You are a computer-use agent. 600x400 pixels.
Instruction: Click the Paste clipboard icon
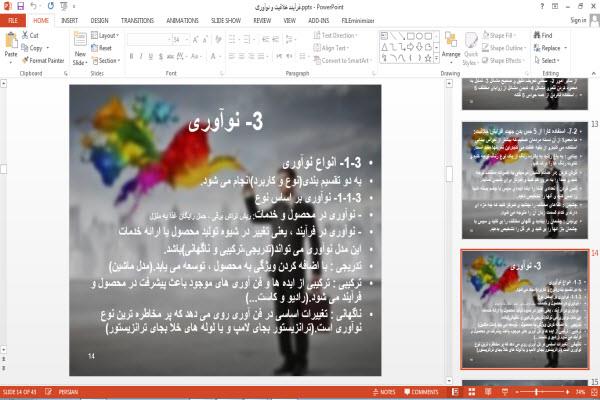pyautogui.click(x=11, y=40)
